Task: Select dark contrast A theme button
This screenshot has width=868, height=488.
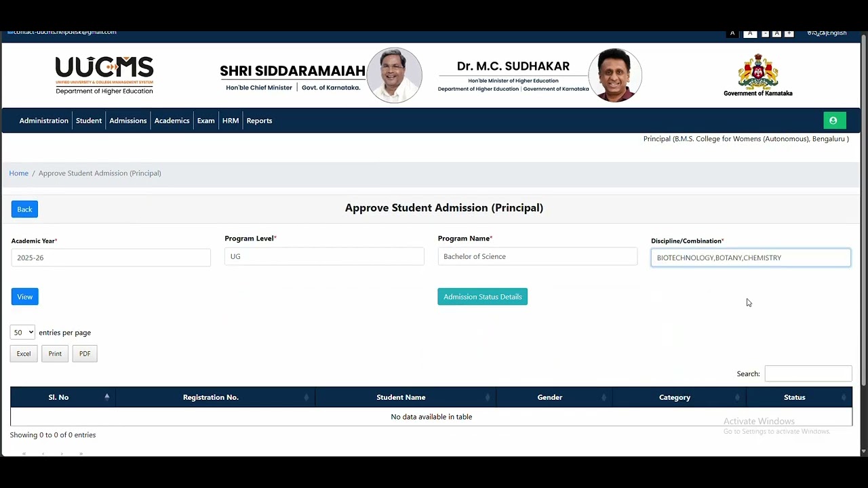Action: (x=732, y=33)
